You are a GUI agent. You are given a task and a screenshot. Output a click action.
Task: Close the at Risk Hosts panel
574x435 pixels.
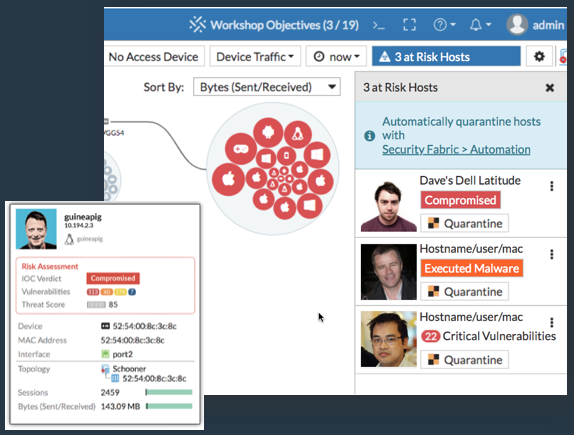pos(549,88)
